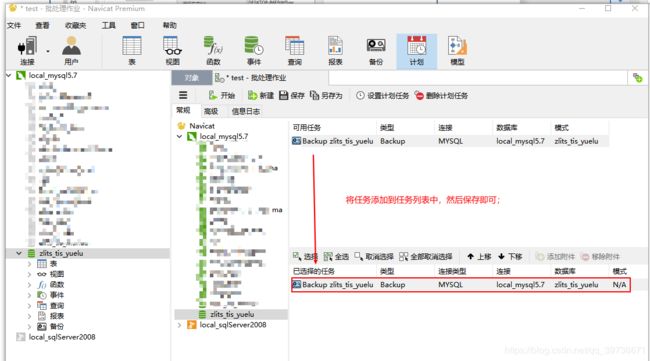This screenshot has width=650, height=361.
Task: Click the 移除附件 button
Action: click(x=600, y=257)
